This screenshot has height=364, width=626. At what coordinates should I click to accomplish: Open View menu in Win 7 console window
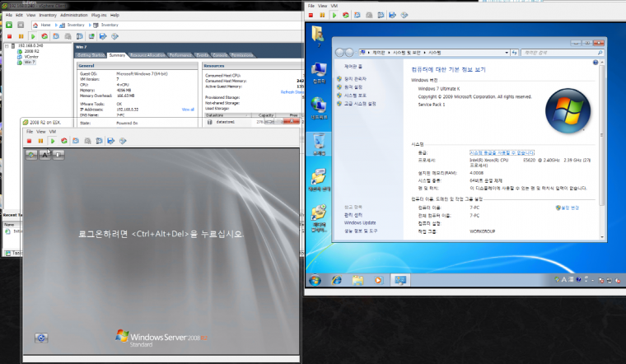point(323,6)
